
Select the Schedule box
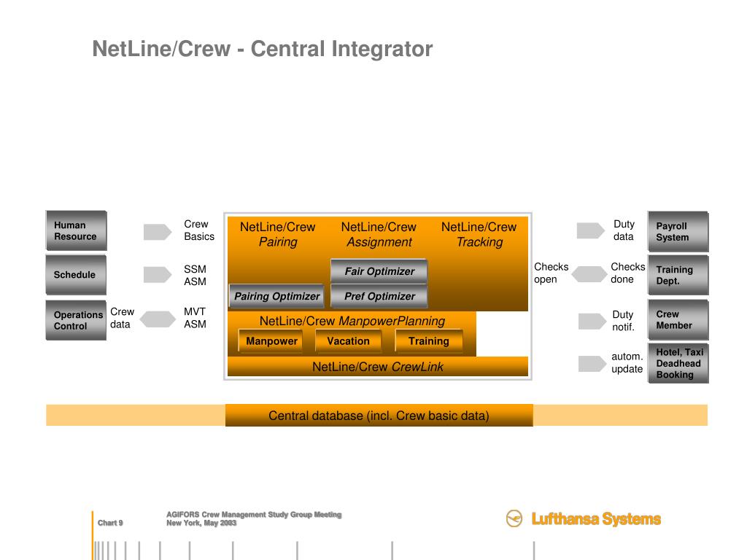[76, 275]
